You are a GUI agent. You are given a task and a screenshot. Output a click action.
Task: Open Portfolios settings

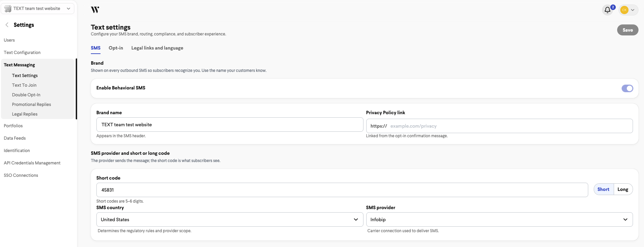[13, 126]
